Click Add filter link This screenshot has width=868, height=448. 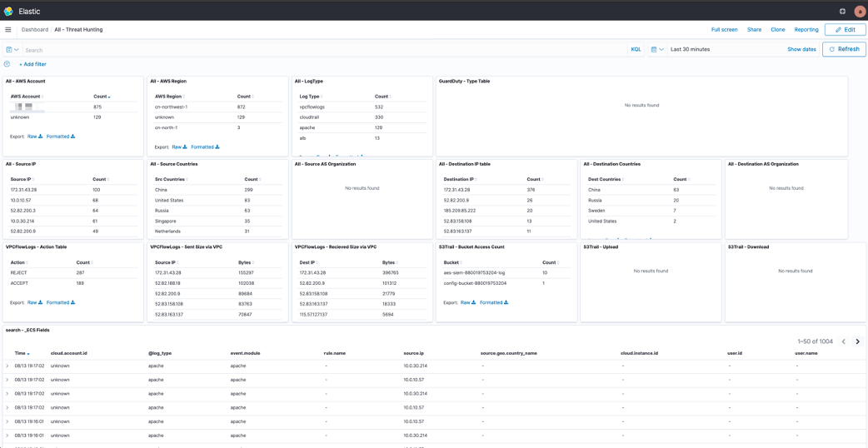(x=32, y=64)
